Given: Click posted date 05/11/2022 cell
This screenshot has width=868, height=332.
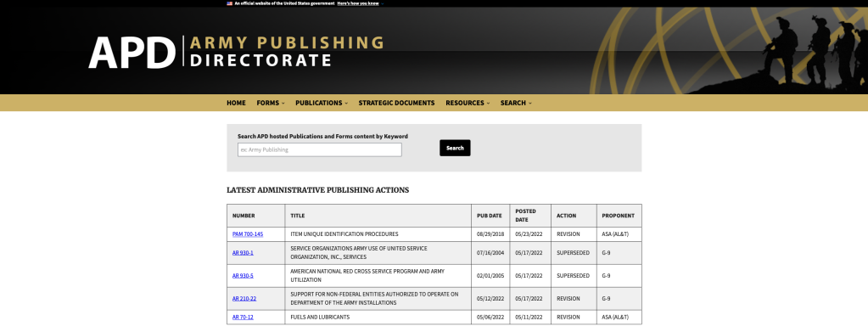Looking at the screenshot, I should [x=530, y=318].
